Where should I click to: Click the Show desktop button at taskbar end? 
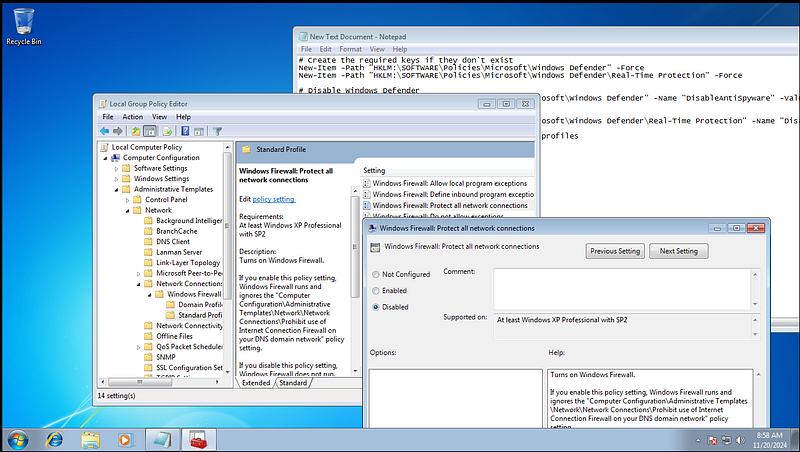tap(795, 440)
